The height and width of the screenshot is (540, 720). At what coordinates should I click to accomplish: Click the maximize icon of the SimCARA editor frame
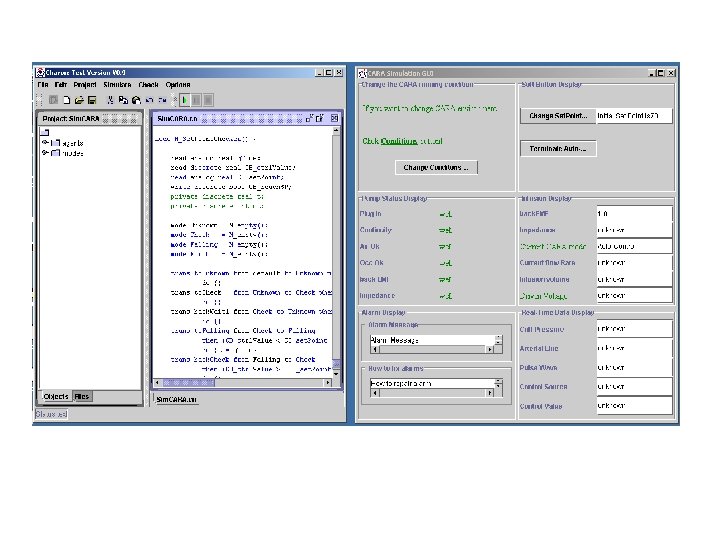coord(320,118)
